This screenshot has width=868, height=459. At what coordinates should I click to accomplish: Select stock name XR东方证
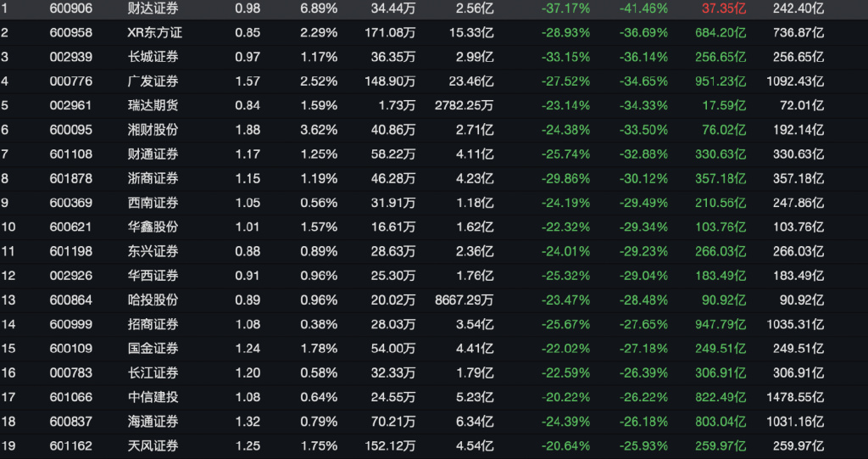tap(154, 33)
